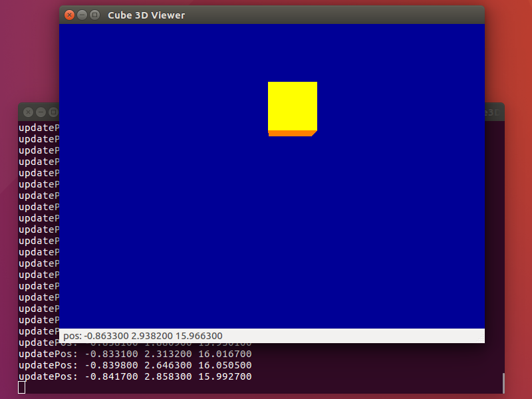
Task: Click the updatePos line ending in 16.050500
Action: pyautogui.click(x=133, y=365)
